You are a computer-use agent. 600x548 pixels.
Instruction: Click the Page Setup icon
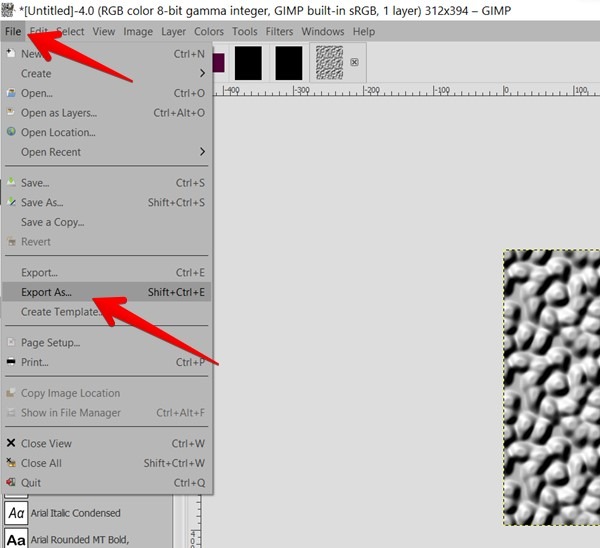point(11,342)
